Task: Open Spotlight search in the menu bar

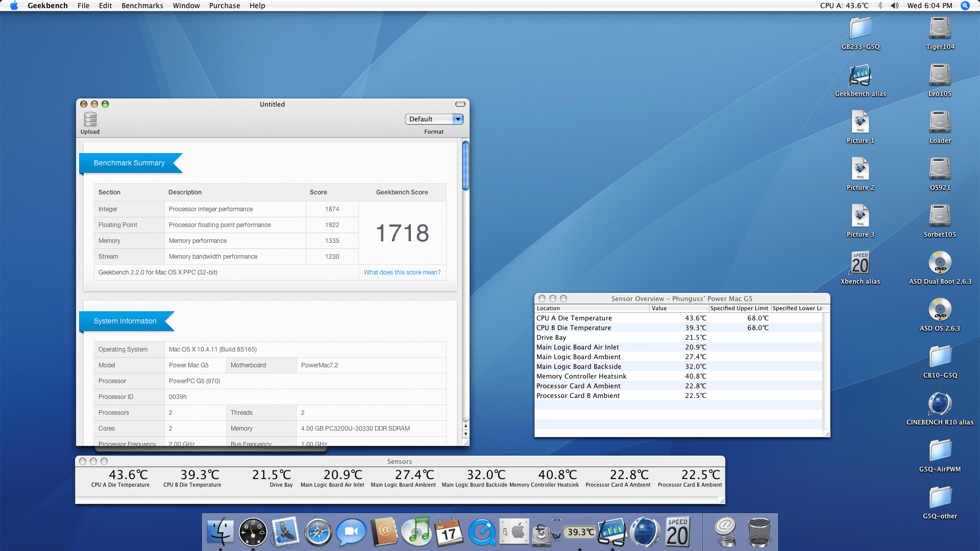Action: [x=965, y=6]
